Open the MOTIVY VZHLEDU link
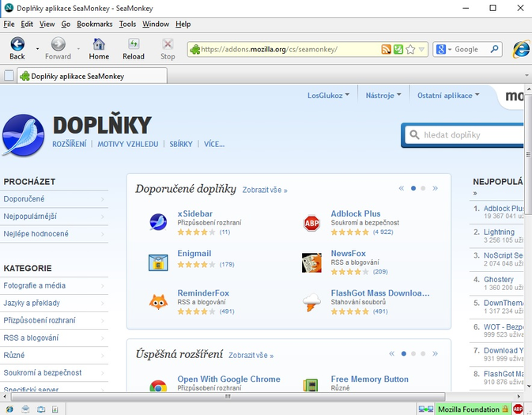The image size is (532, 415). pyautogui.click(x=128, y=144)
